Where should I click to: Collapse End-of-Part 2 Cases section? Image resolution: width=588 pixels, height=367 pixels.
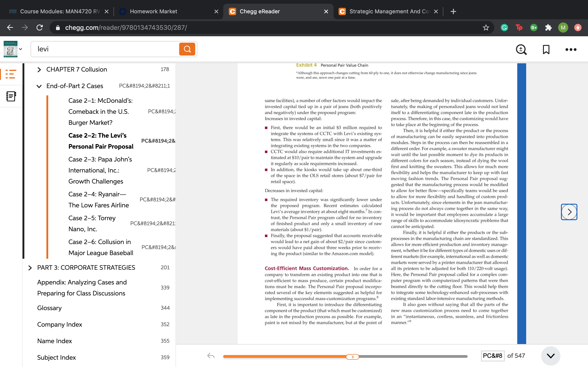coord(39,86)
